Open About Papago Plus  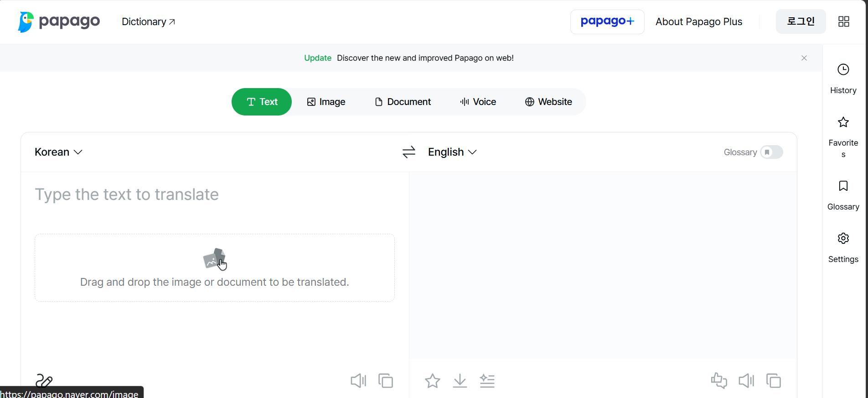coord(699,21)
